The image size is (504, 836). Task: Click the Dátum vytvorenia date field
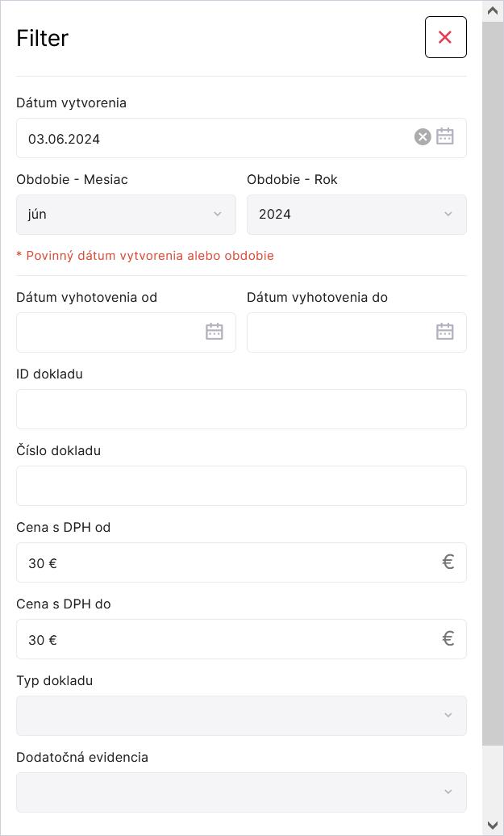tap(210, 138)
